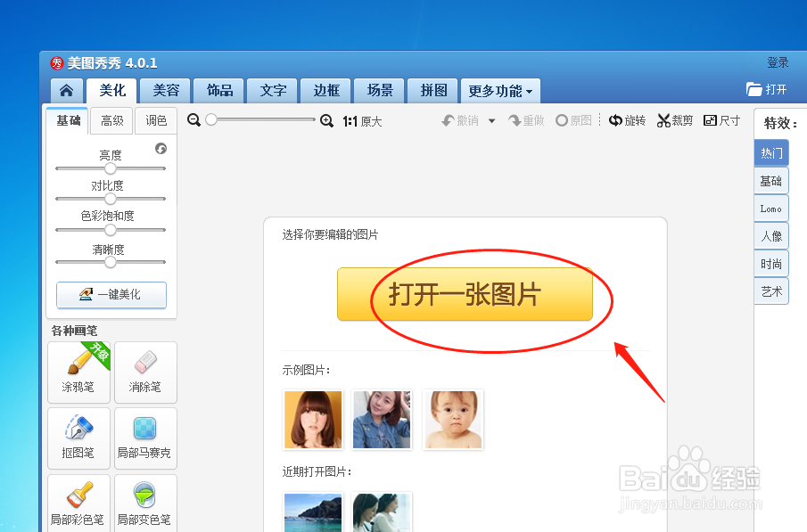The height and width of the screenshot is (532, 807).
Task: Select the 人像 effects category
Action: 771,236
